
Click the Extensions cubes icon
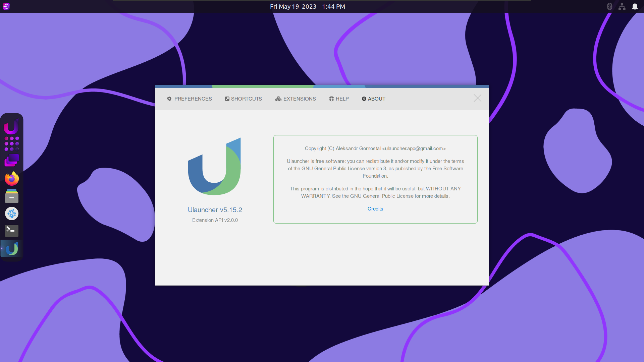point(278,99)
